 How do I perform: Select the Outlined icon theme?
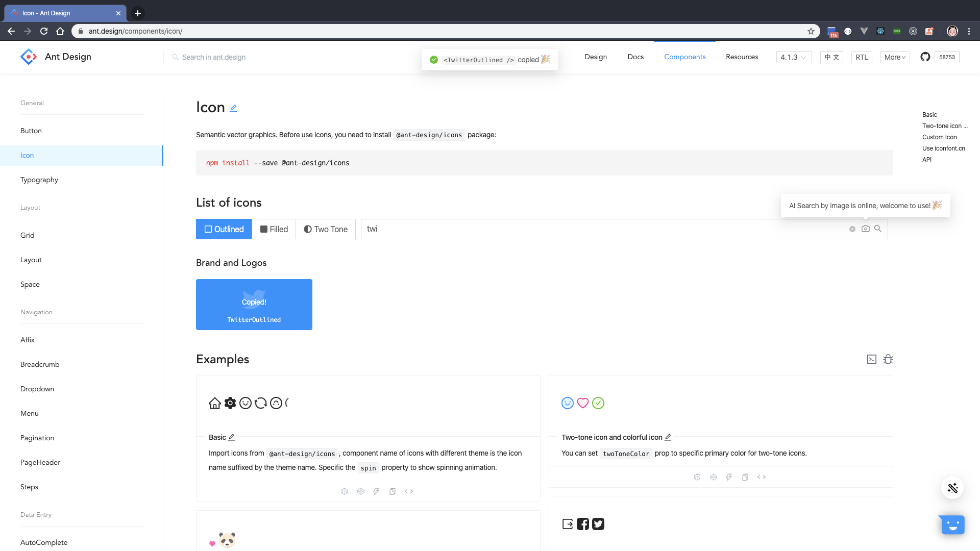[224, 229]
